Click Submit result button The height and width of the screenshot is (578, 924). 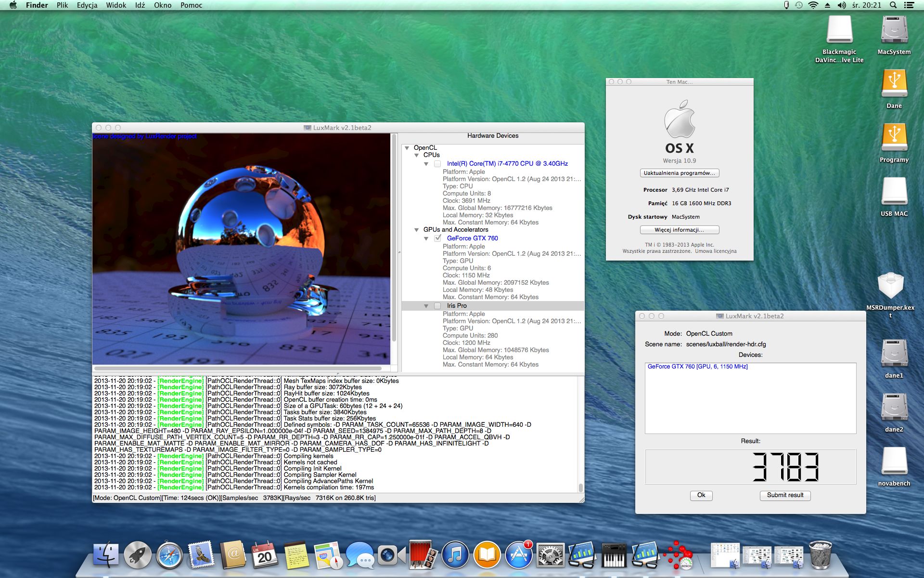click(x=785, y=495)
